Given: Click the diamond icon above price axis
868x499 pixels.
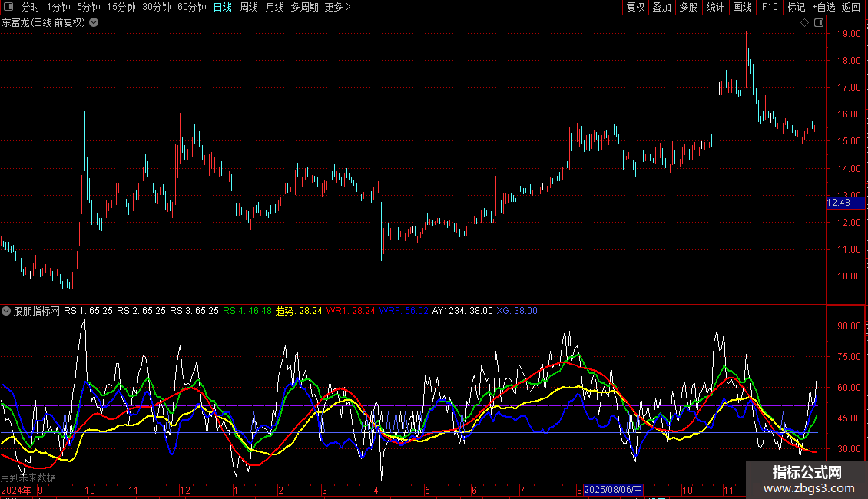Looking at the screenshot, I should [804, 23].
